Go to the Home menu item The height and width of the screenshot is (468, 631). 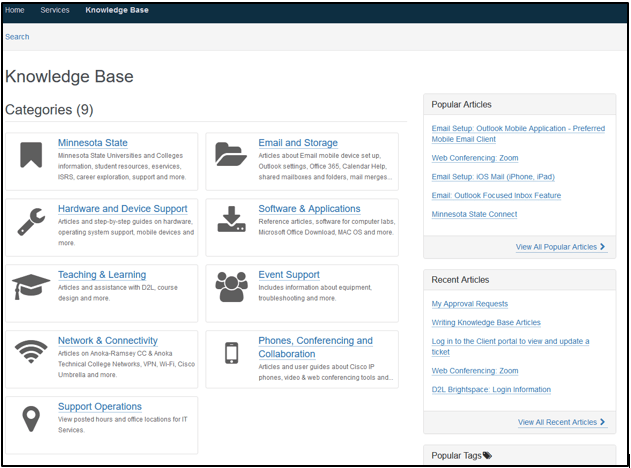tap(15, 10)
